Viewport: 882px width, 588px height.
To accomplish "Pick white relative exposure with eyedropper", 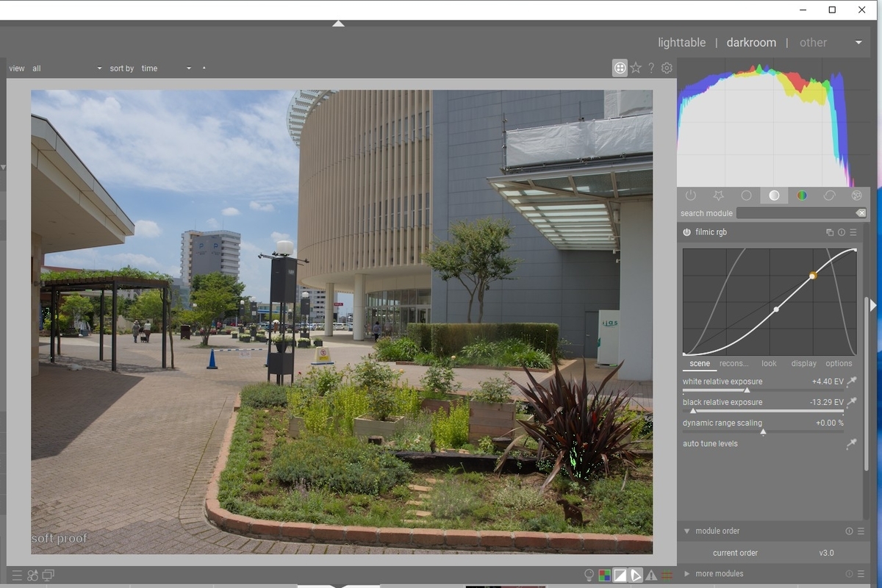I will coord(851,381).
